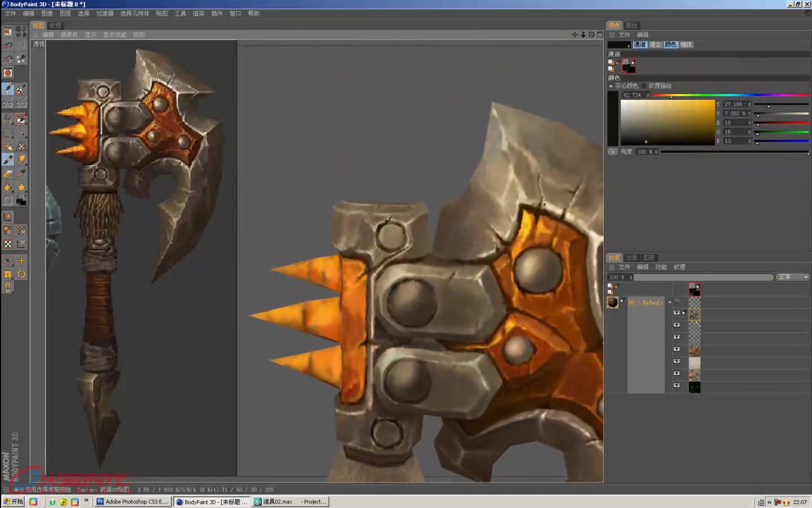Select the paint bucket Fill tool

(8, 187)
